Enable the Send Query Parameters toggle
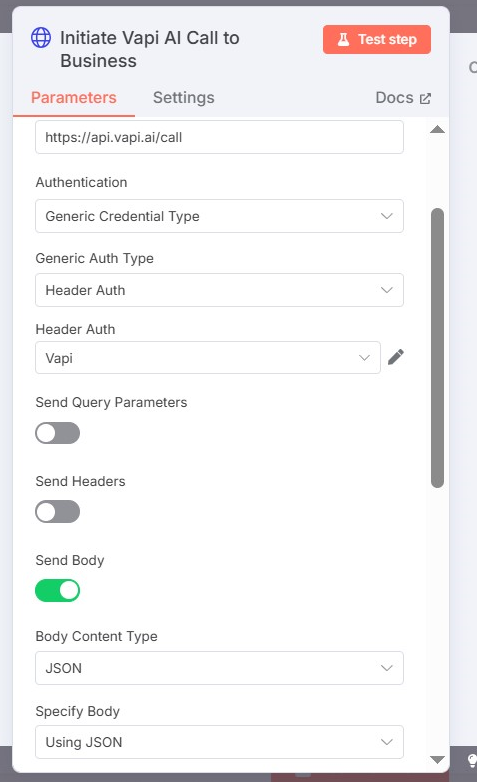The image size is (477, 782). click(x=57, y=433)
